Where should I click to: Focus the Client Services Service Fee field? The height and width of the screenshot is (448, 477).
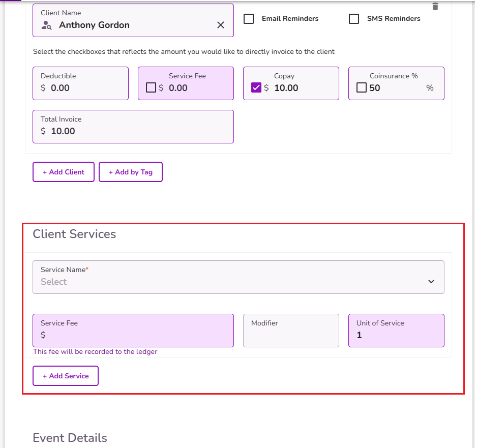coord(133,331)
